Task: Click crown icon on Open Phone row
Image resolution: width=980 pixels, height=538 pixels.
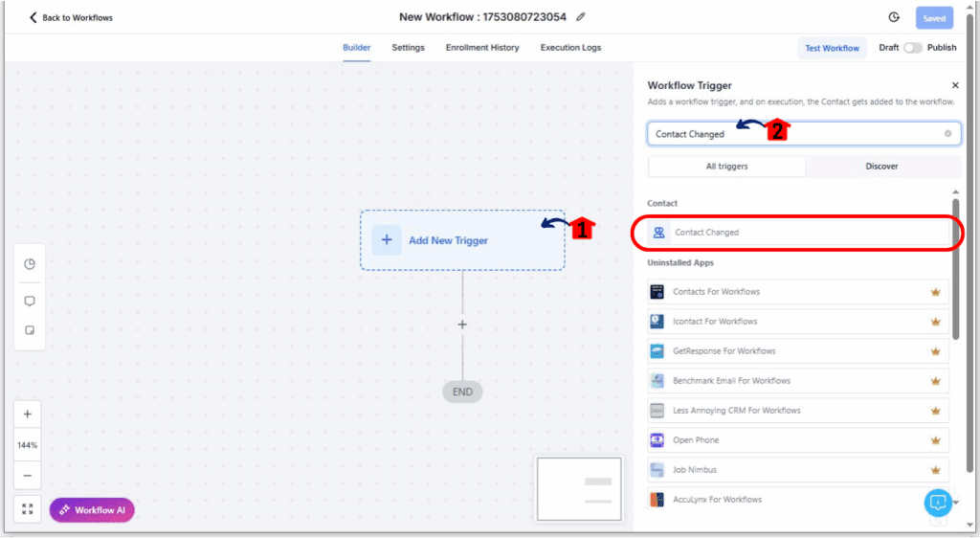Action: [936, 440]
